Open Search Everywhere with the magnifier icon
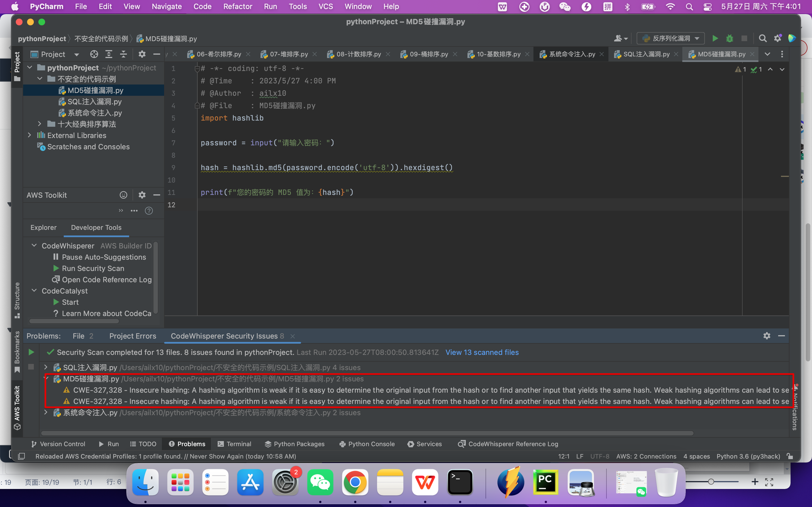Image resolution: width=812 pixels, height=507 pixels. coord(762,38)
